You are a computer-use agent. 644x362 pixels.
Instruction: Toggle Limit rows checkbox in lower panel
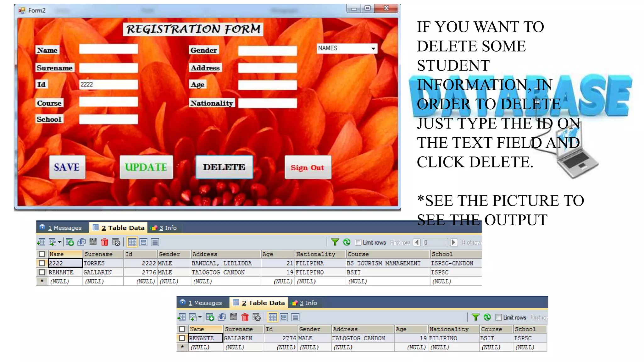click(498, 317)
